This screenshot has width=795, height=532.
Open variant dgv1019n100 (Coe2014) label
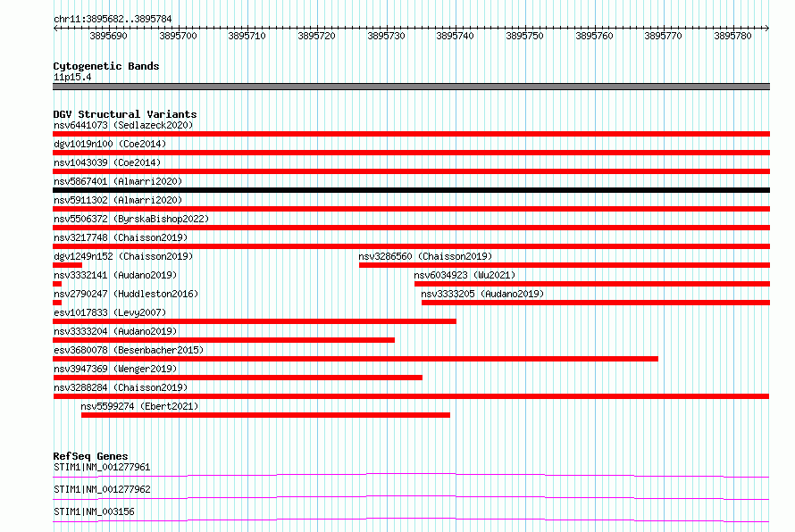point(110,144)
